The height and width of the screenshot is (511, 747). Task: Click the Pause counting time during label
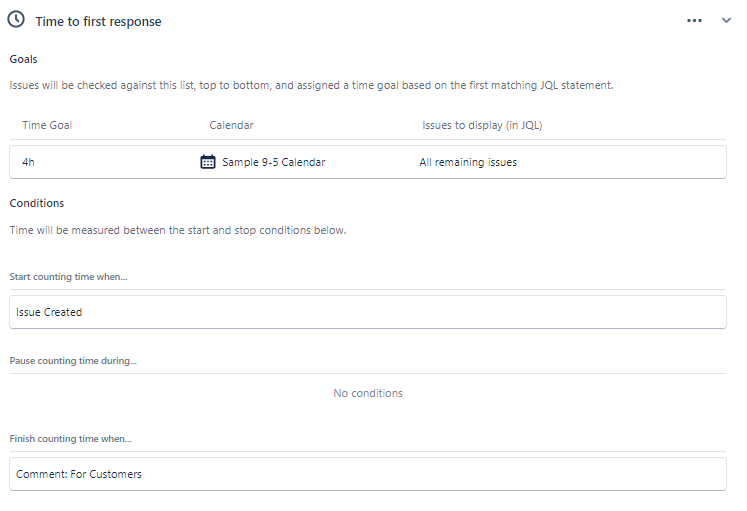coord(73,361)
